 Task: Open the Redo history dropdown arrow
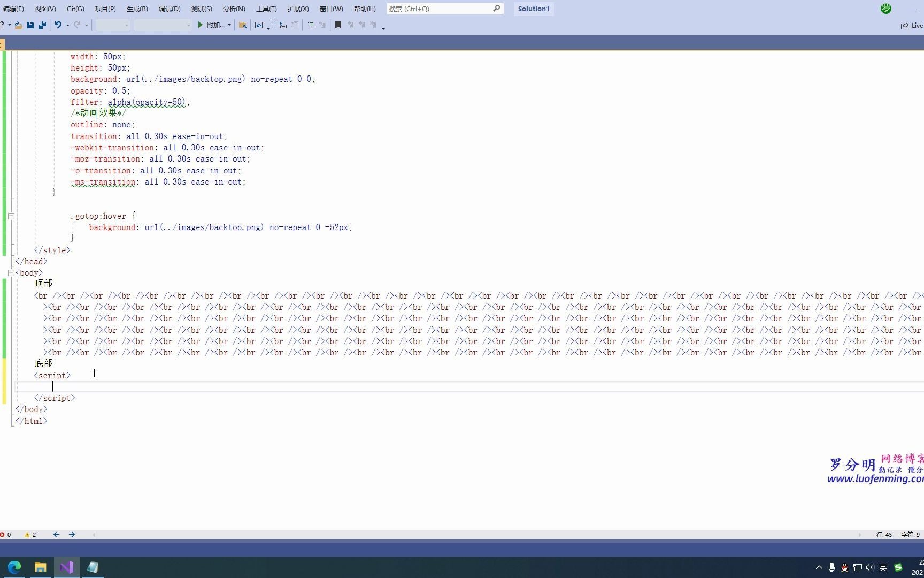[x=87, y=25]
